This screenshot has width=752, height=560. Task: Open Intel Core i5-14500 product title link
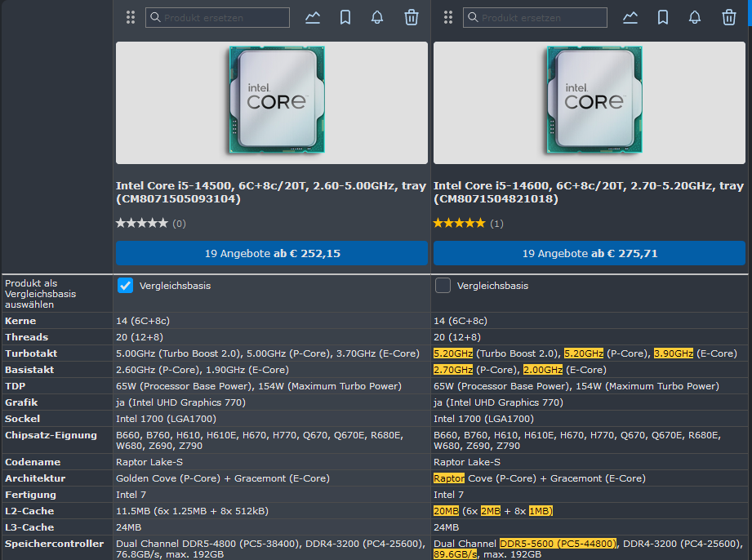point(271,193)
